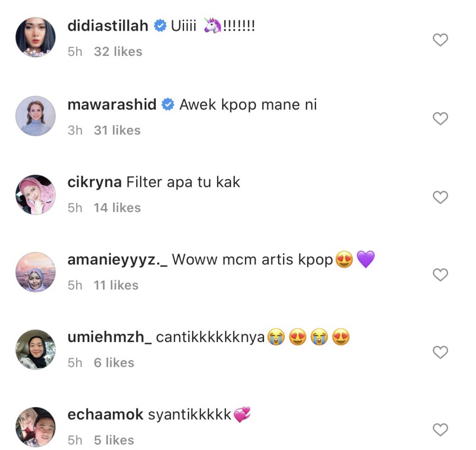The height and width of the screenshot is (450, 476).
Task: Like umiehmzh_'s cantik comment
Action: 440,353
